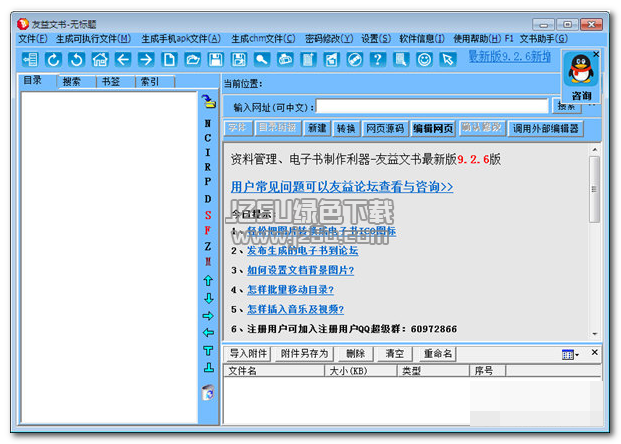Click the counter-clockwise undo arrow toolbar icon
This screenshot has height=444, width=621.
pos(76,60)
